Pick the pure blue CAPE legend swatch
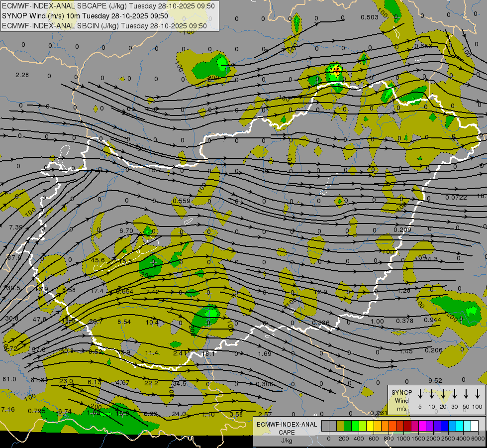 pos(444,426)
